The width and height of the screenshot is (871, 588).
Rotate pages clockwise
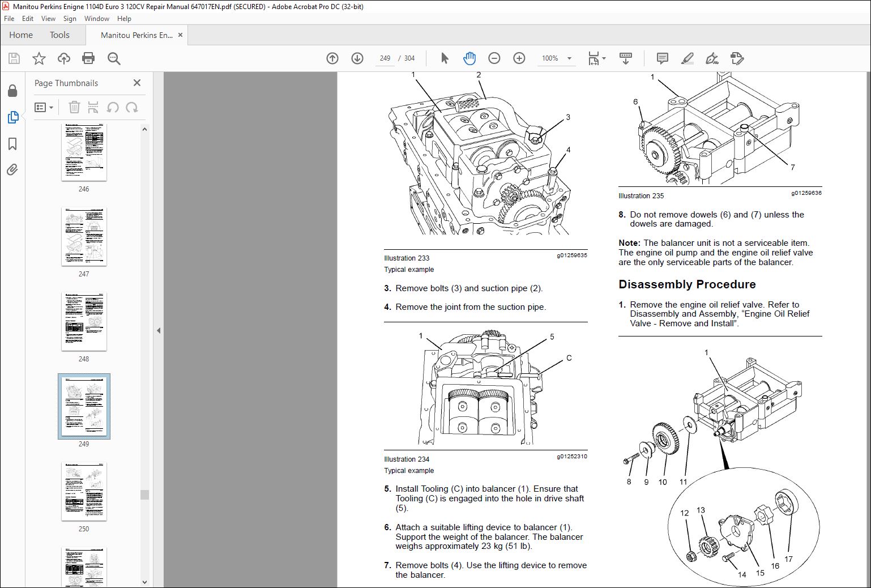tap(132, 107)
